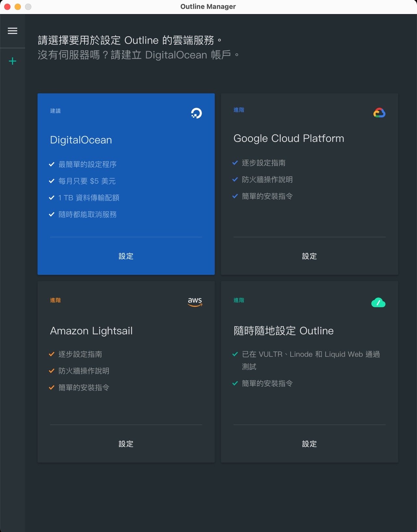Click 逐步設定指南 under Google Cloud Platform
This screenshot has width=417, height=532.
[x=264, y=163]
